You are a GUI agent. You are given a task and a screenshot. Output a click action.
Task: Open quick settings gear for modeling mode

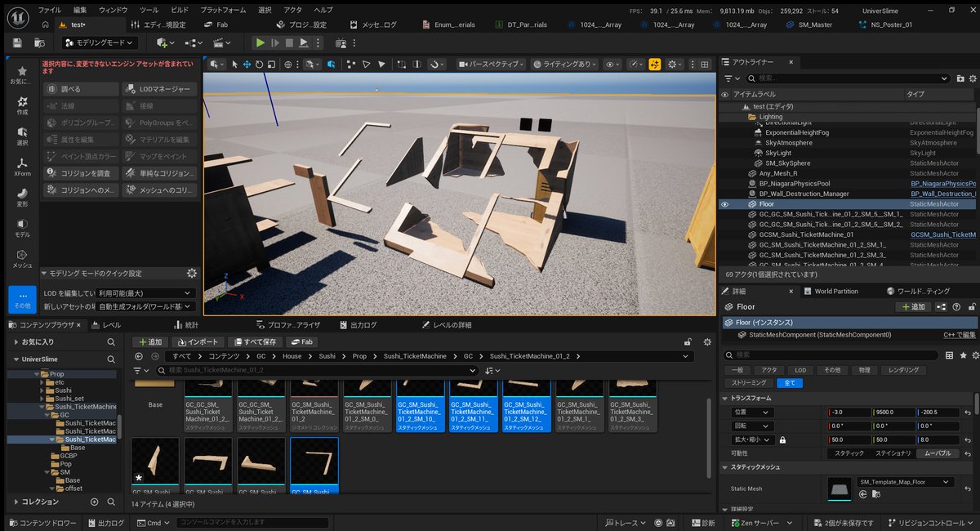[191, 274]
